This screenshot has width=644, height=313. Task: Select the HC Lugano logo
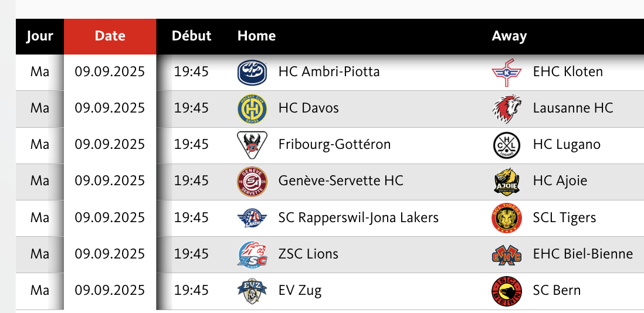506,145
